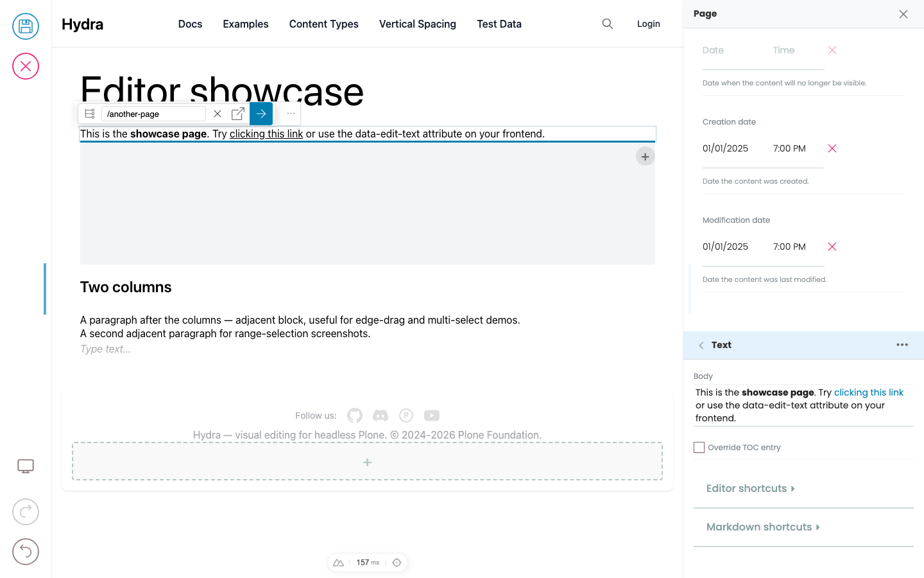Click the Login link

[649, 24]
